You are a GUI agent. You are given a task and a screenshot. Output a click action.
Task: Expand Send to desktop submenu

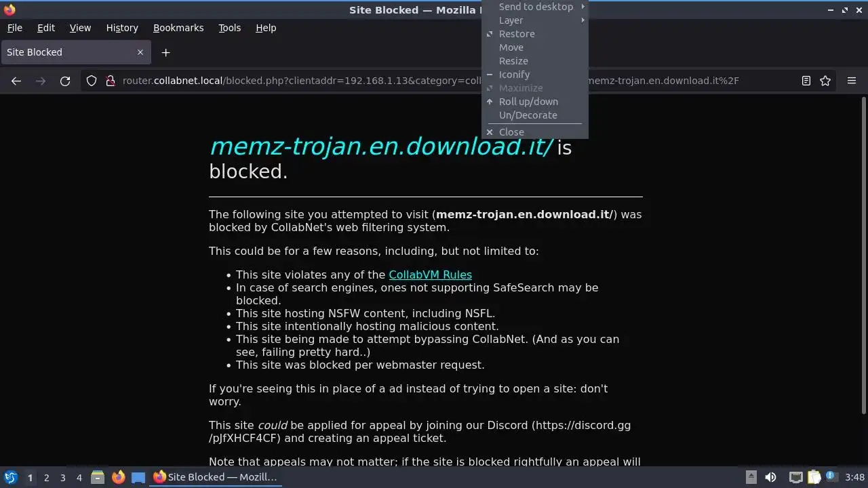pos(535,7)
